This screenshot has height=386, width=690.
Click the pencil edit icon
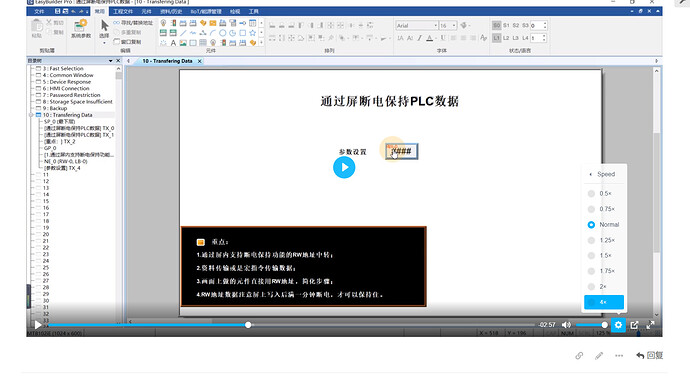(599, 355)
